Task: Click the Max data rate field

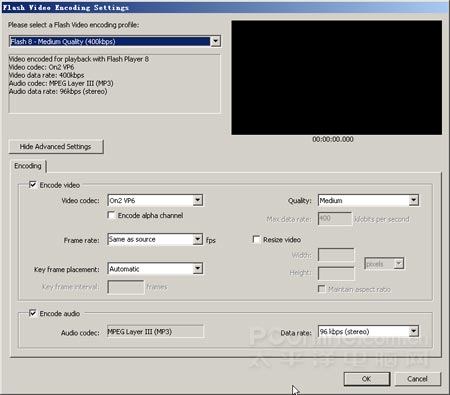Action: 335,219
